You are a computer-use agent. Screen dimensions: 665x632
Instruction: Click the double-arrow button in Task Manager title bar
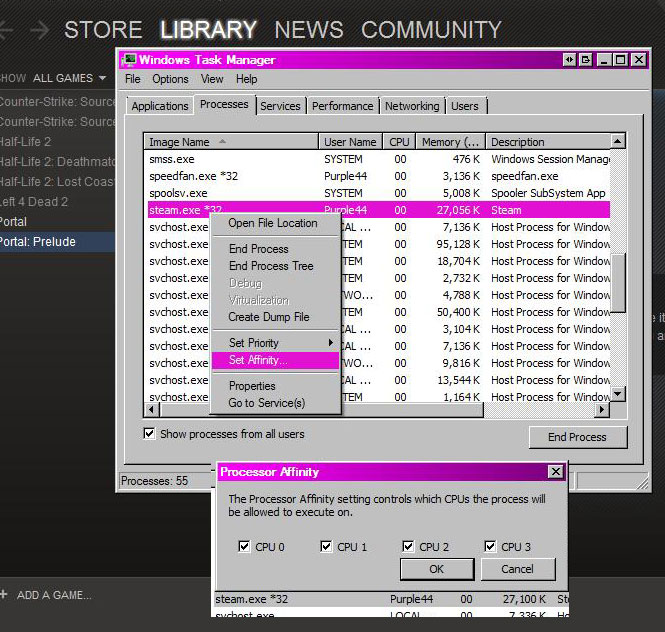[x=569, y=60]
